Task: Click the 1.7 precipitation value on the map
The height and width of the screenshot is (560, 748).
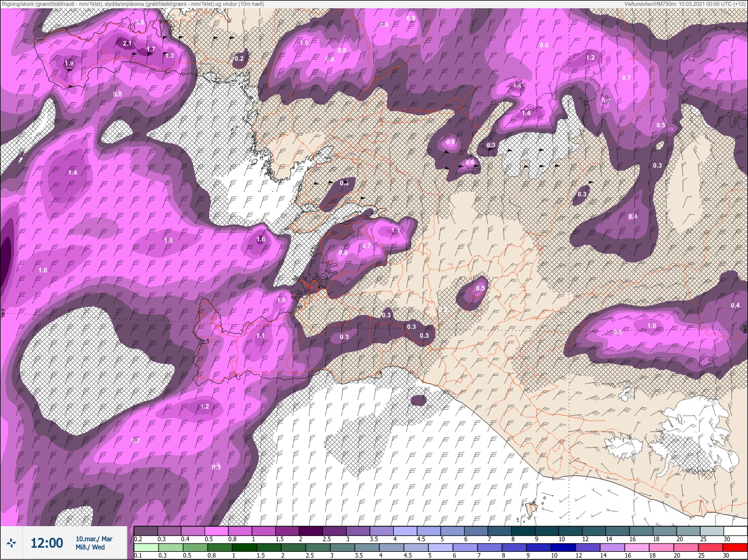Action: tap(151, 50)
